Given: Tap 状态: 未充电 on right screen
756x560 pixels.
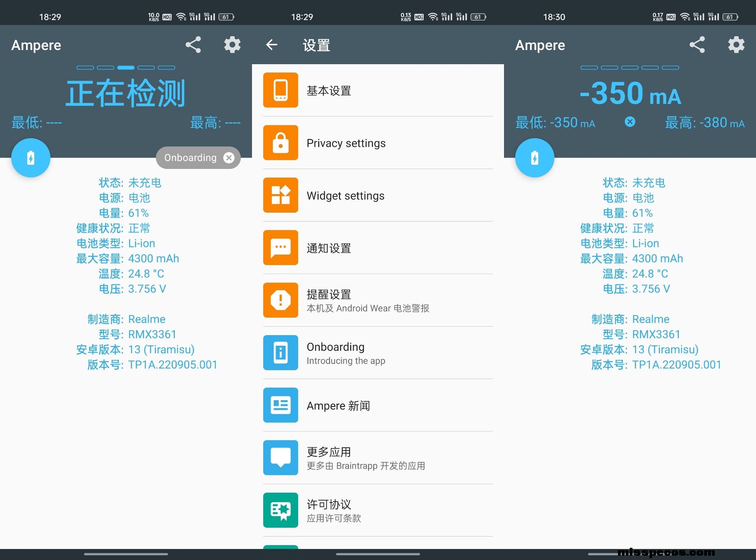Looking at the screenshot, I should (x=634, y=183).
